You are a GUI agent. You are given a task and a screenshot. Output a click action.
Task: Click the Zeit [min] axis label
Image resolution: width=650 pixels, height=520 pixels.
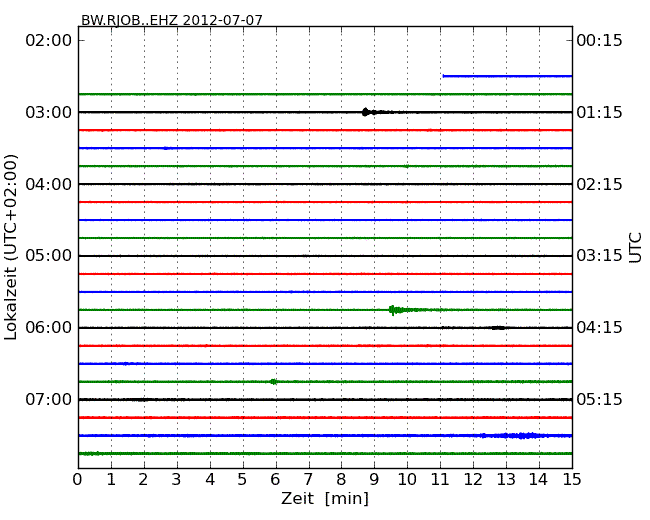(x=325, y=498)
